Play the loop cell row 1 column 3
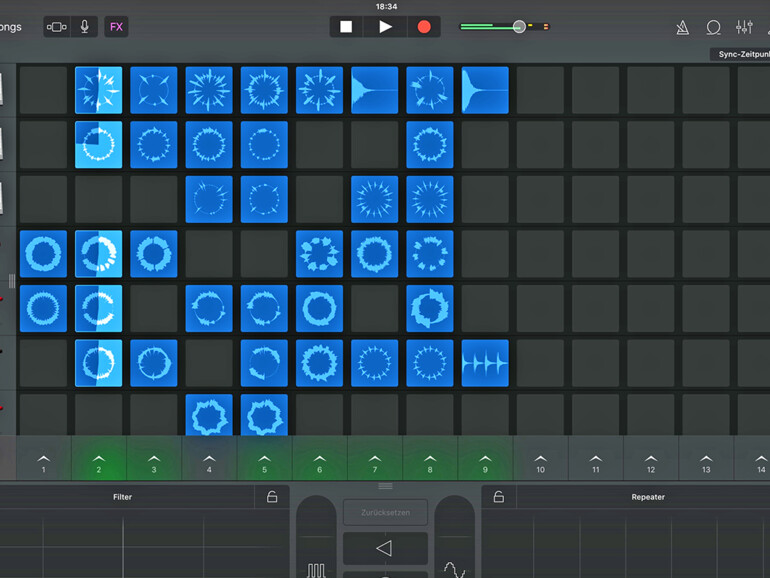Viewport: 770px width, 578px height. (x=154, y=90)
